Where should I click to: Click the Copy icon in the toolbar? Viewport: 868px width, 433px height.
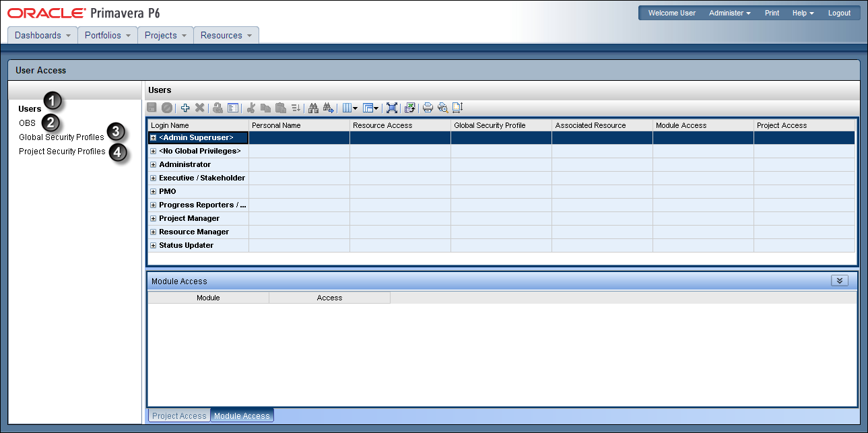pos(266,108)
